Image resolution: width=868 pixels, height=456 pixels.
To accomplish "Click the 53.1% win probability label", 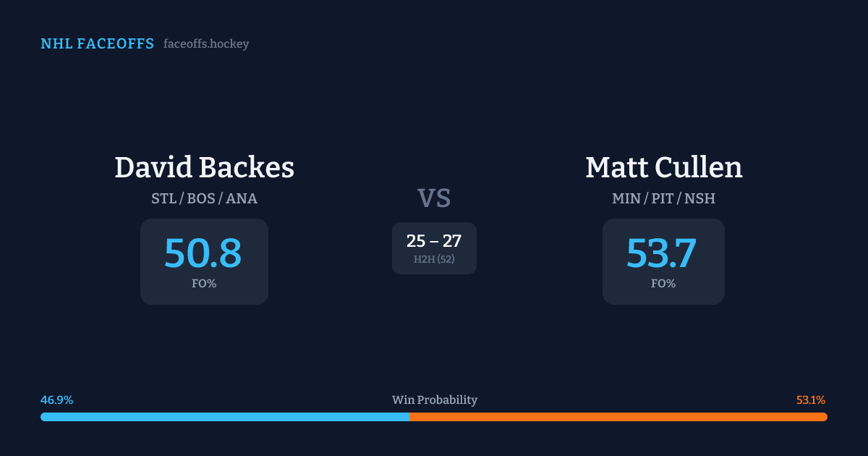I will 811,400.
